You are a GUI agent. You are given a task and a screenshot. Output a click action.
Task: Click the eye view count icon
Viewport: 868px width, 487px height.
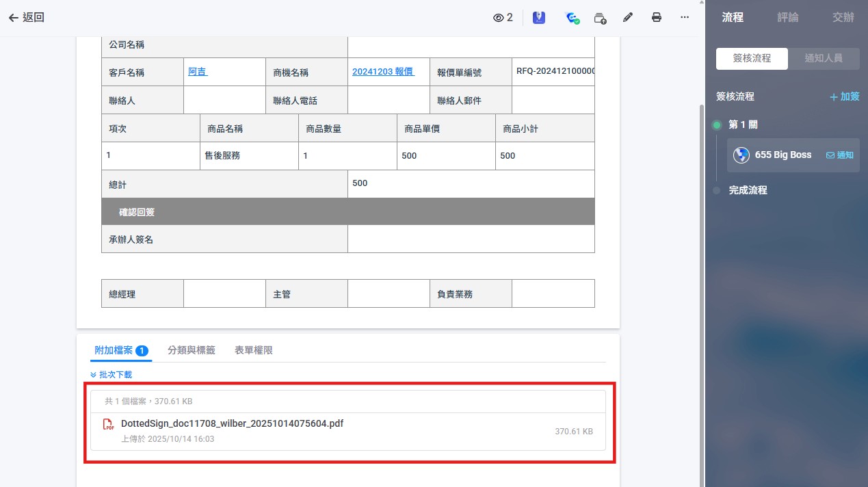tap(498, 18)
